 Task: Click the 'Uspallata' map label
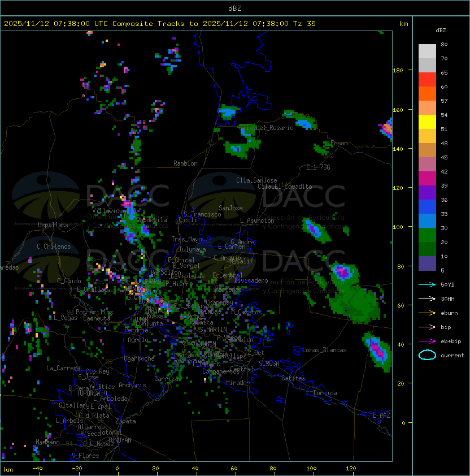53,225
